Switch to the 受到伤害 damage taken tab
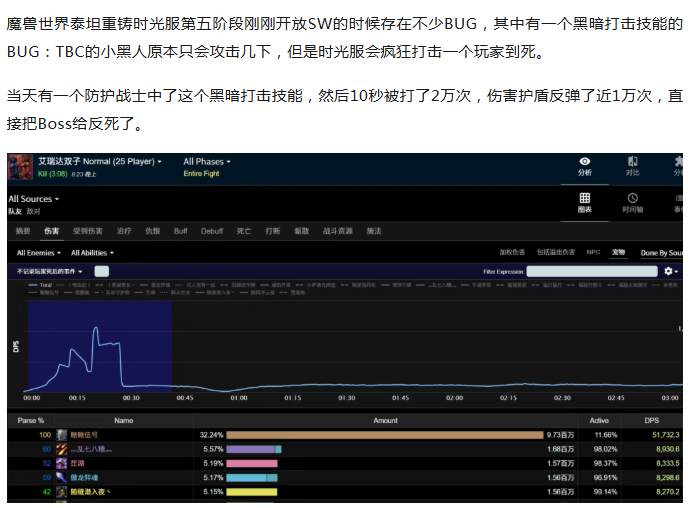The image size is (699, 508). point(87,231)
